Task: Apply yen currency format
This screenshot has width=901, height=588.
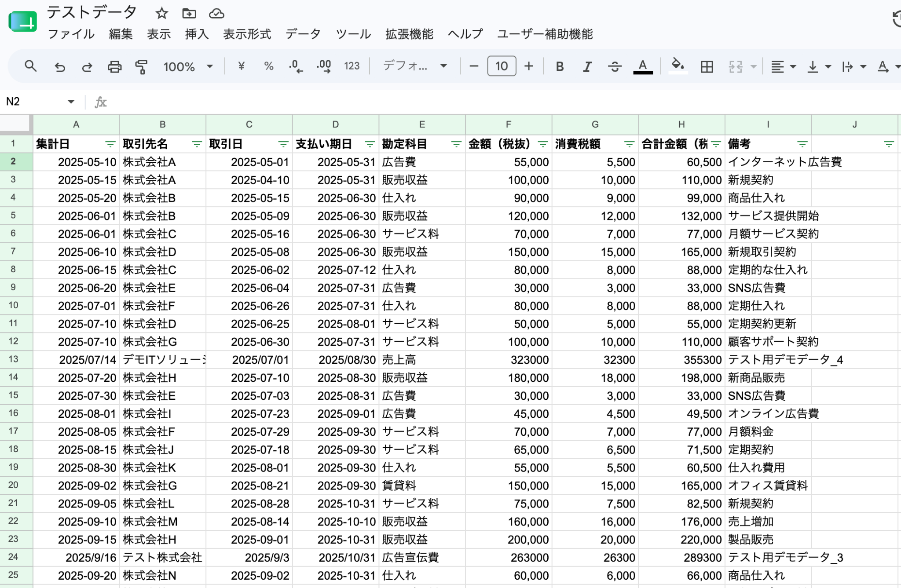Action: 241,66
